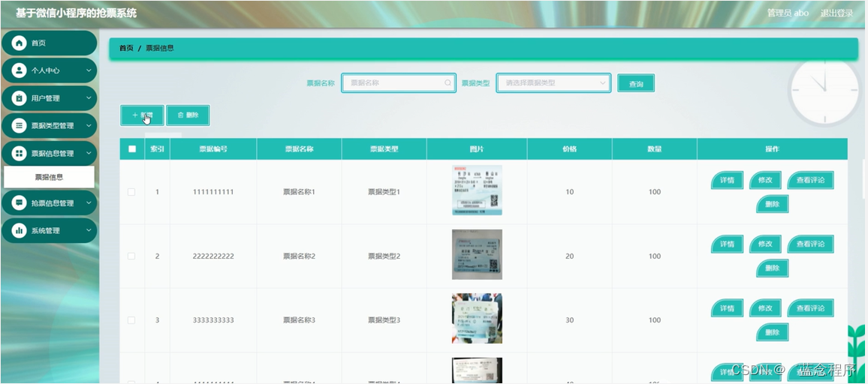Screen dimensions: 868x384
Task: Collapse the 票据信息管理 menu chevron
Action: tap(89, 153)
